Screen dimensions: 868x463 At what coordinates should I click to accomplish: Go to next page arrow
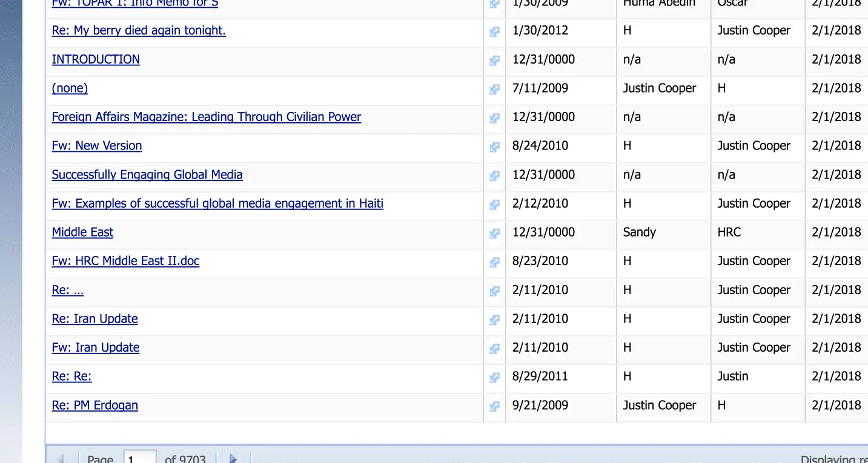point(233,459)
